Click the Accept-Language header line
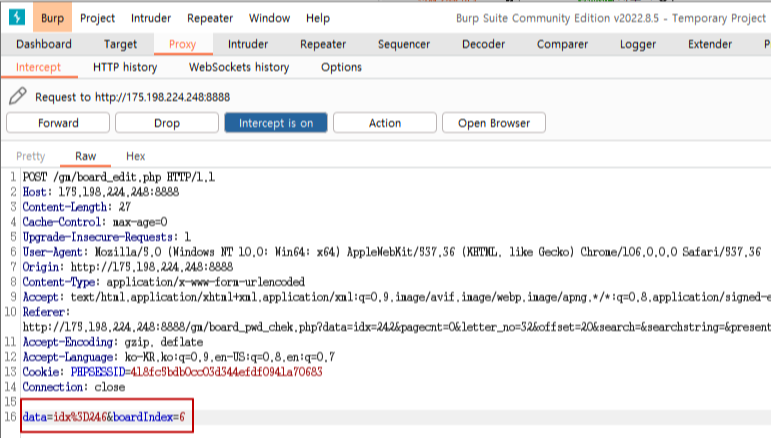This screenshot has height=438, width=771. coord(179,357)
